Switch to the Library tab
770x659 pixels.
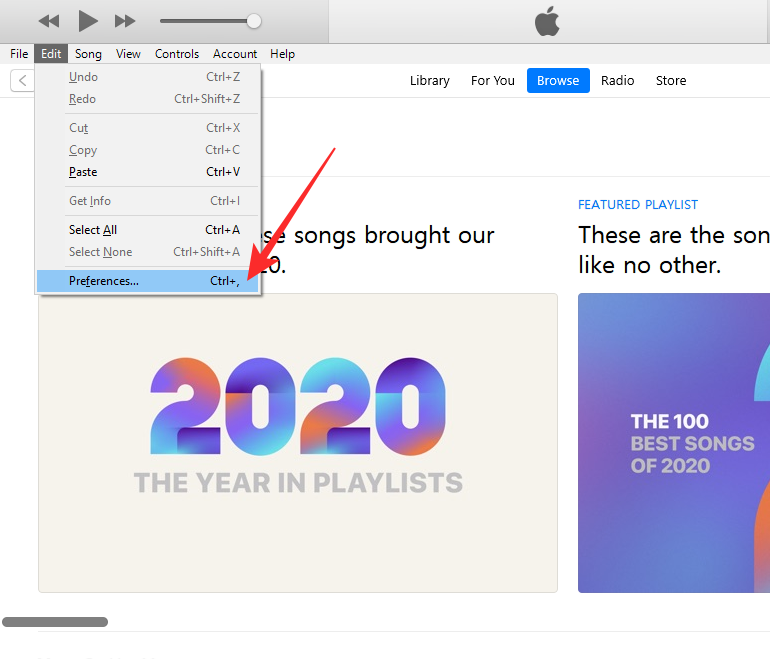(x=430, y=81)
